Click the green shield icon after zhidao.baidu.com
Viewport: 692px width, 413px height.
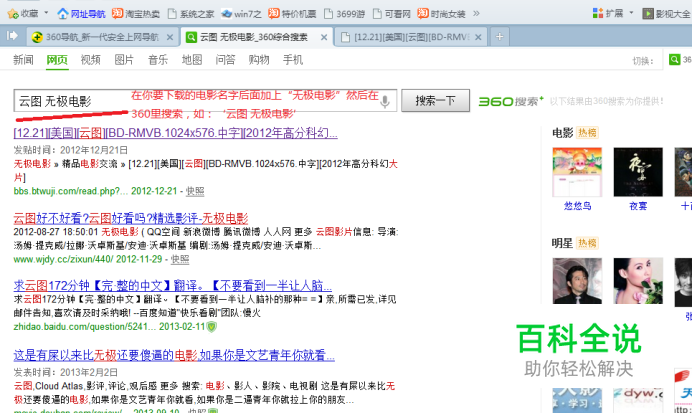coord(212,327)
